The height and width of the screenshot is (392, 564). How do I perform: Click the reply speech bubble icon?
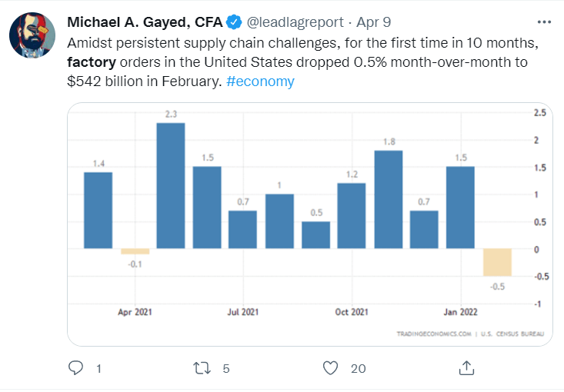click(75, 368)
